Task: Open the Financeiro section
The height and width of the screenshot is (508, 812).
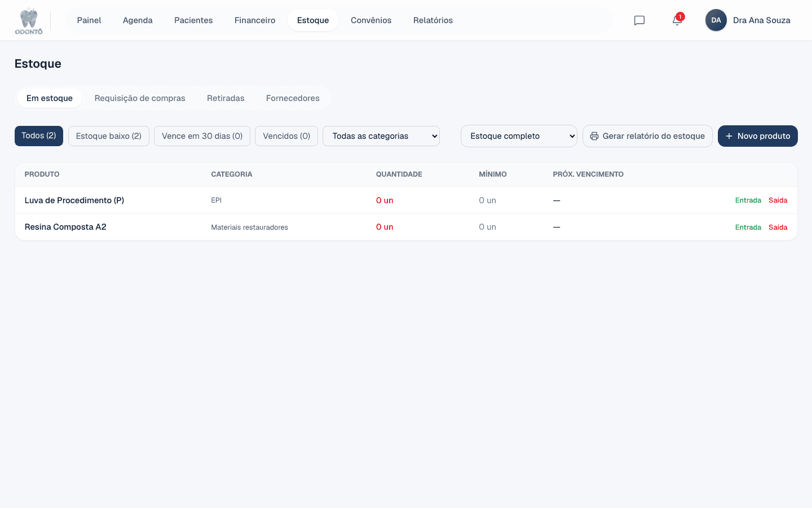Action: tap(255, 20)
